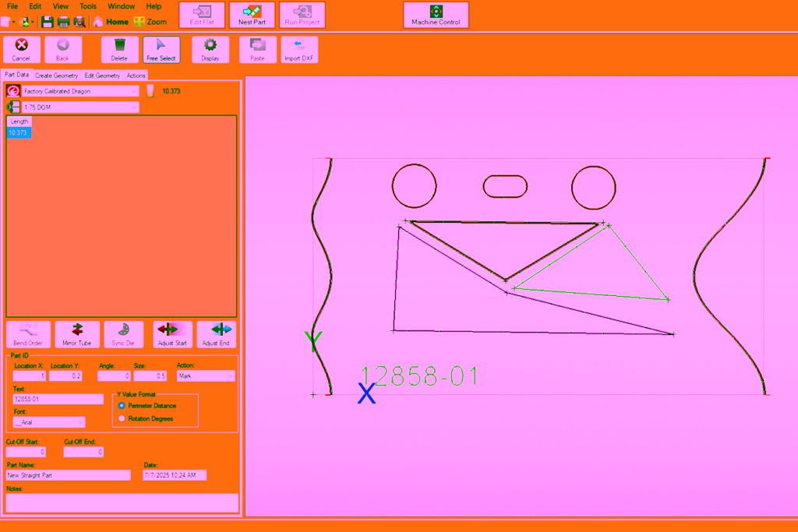Open the 1.75 DOM material dropdown

pyautogui.click(x=80, y=107)
